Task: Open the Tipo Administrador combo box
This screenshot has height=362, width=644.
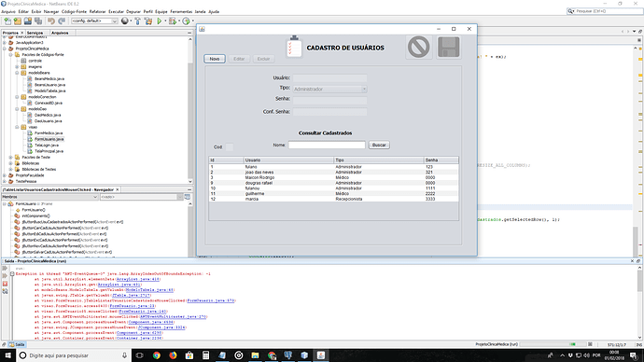Action: pos(329,89)
